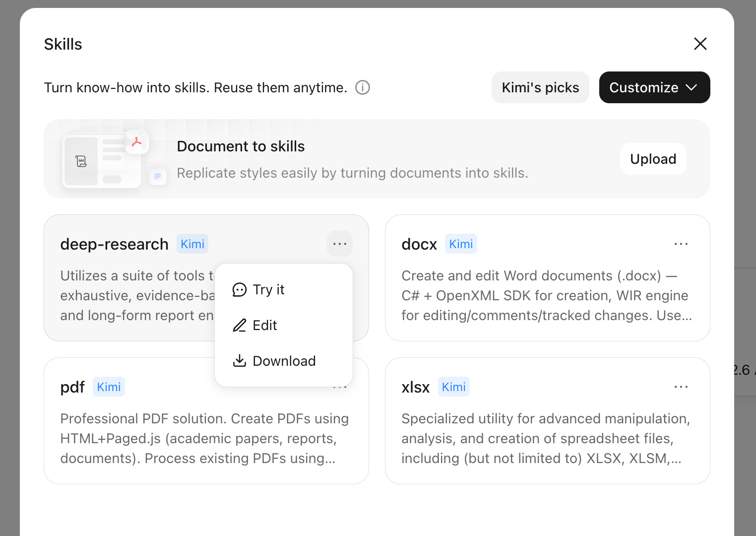Choose Edit from the menu
This screenshot has height=536, width=756.
(x=284, y=325)
